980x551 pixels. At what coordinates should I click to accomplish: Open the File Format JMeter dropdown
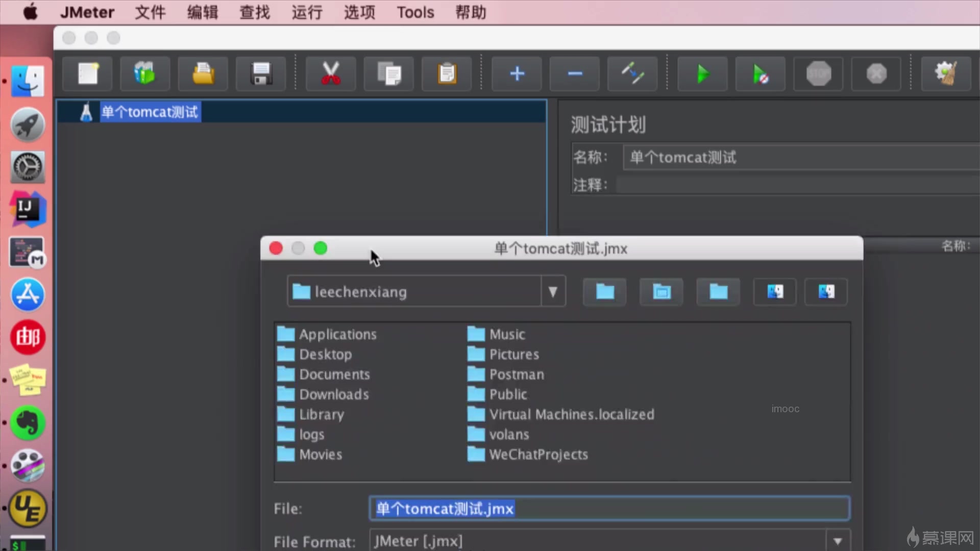pos(838,541)
